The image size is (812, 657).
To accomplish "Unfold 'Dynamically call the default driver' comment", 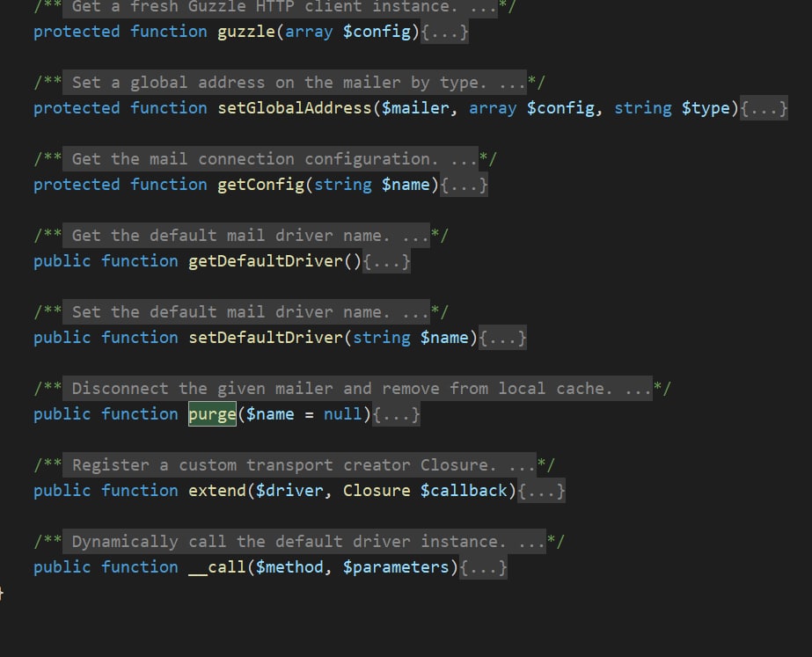I will (304, 542).
